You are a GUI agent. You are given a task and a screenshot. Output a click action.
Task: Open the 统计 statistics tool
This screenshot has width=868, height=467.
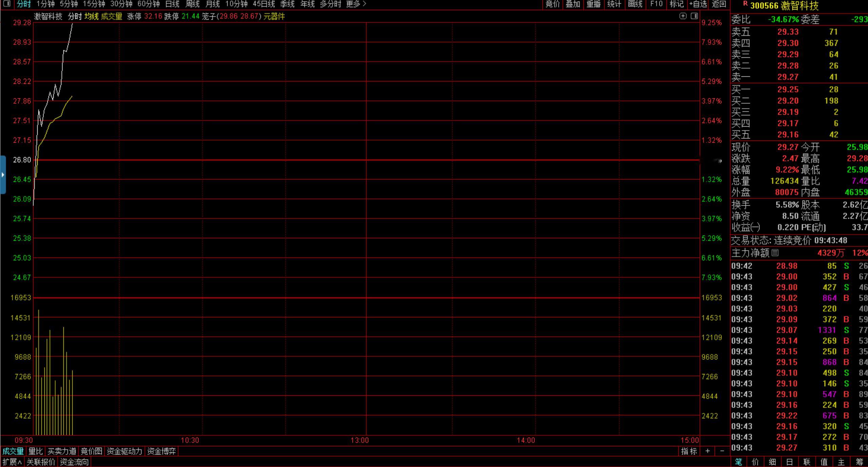[x=614, y=4]
